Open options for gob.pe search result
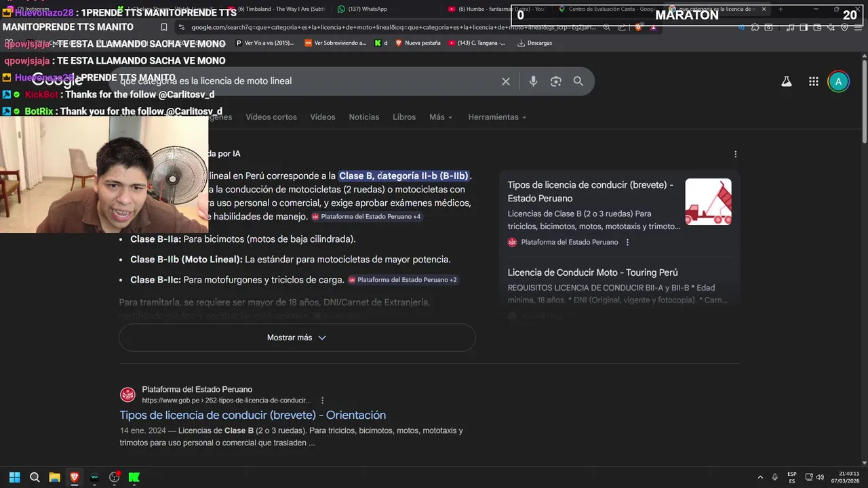The height and width of the screenshot is (488, 868). 322,400
